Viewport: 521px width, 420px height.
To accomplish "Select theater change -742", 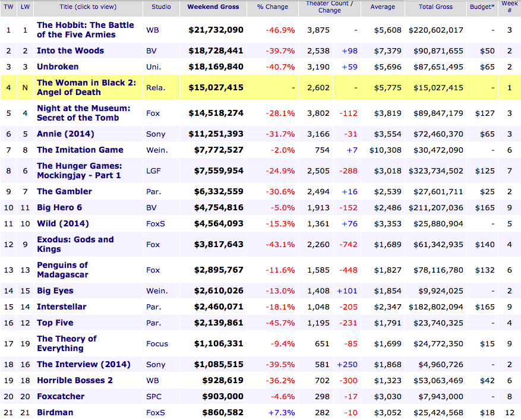I will (x=348, y=245).
